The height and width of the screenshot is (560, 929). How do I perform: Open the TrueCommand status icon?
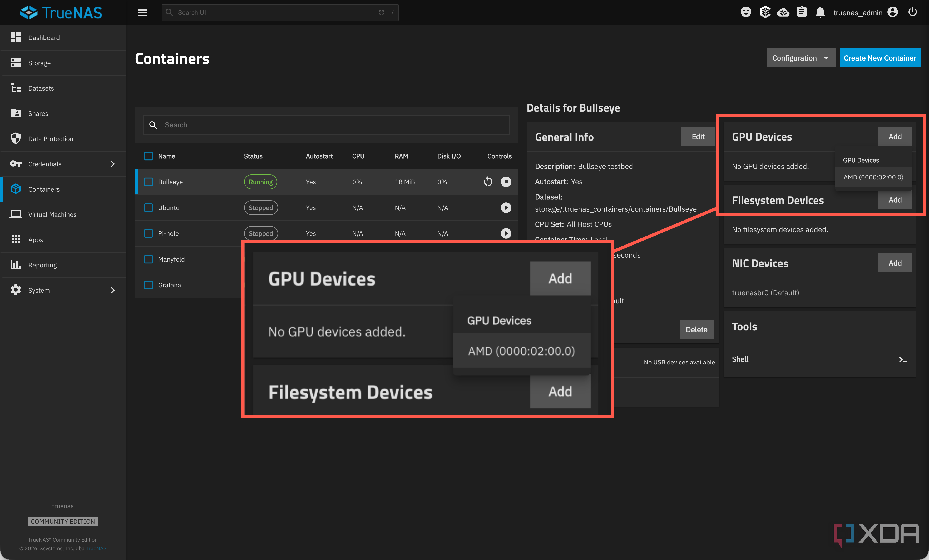point(765,12)
